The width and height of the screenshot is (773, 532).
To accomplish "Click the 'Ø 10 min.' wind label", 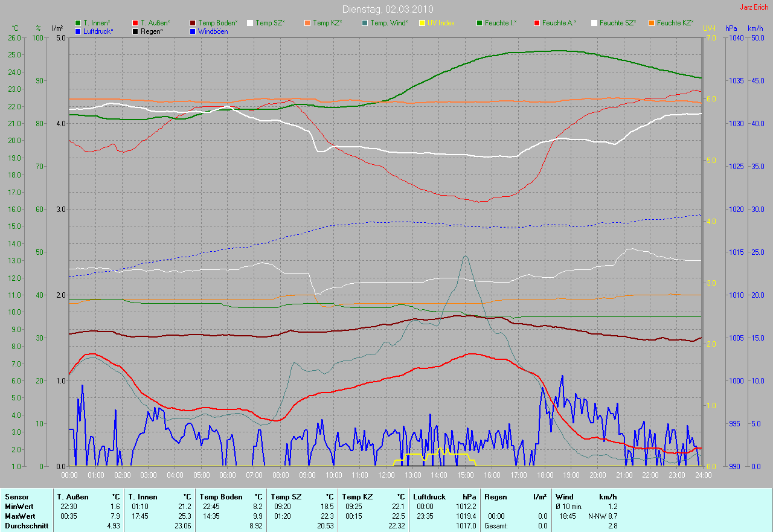I will point(568,507).
